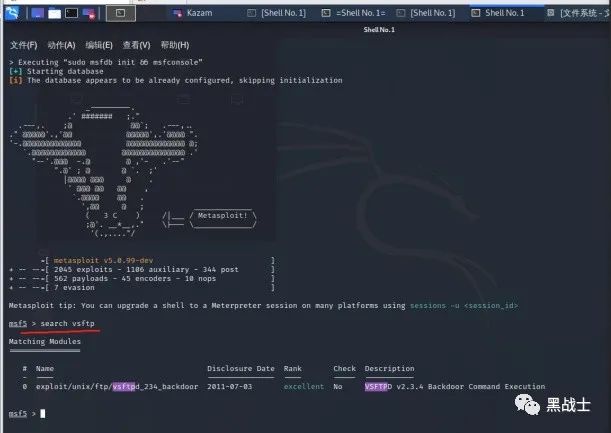Open the 编辑(E) menu
Image resolution: width=611 pixels, height=433 pixels.
(99, 45)
